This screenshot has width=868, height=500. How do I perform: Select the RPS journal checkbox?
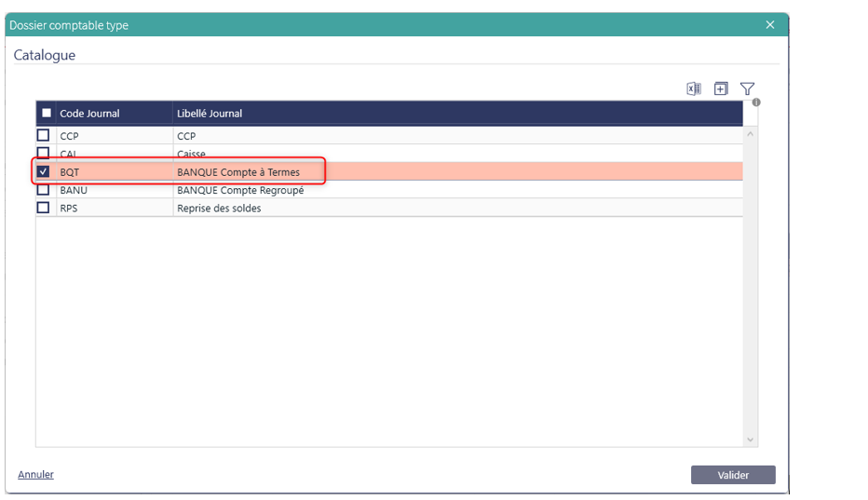[x=43, y=209]
